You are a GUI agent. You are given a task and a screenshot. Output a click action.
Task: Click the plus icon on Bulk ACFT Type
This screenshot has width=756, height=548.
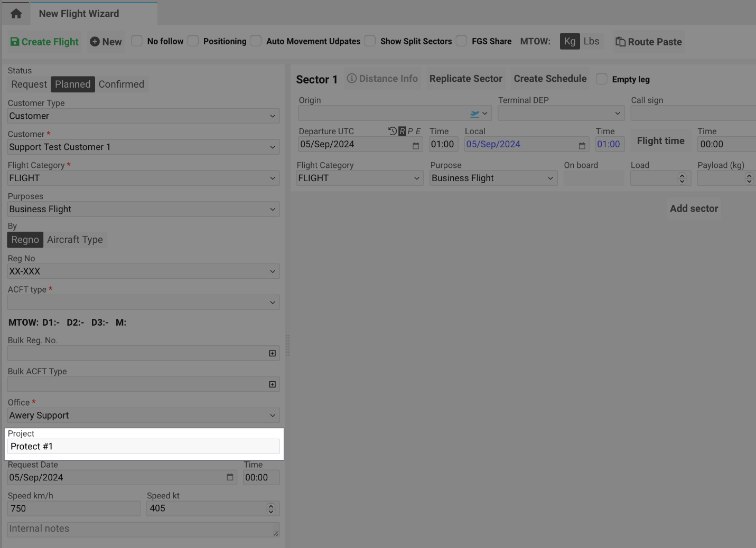click(272, 384)
